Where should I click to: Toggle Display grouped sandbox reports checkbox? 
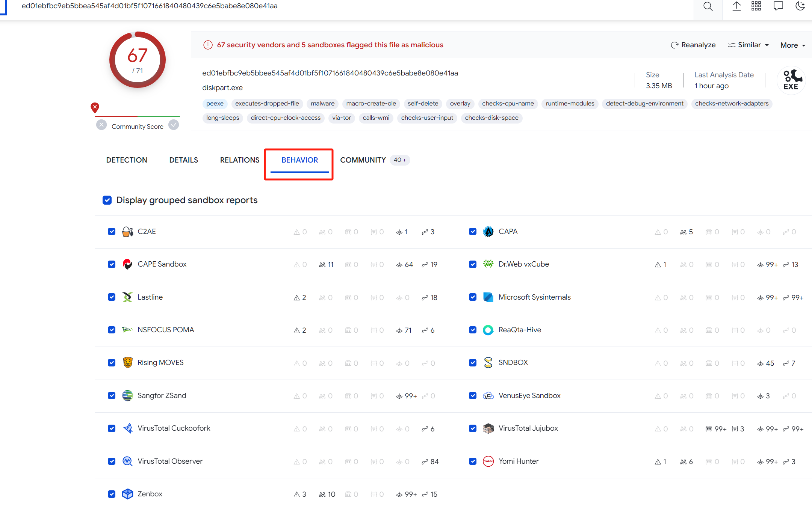107,200
